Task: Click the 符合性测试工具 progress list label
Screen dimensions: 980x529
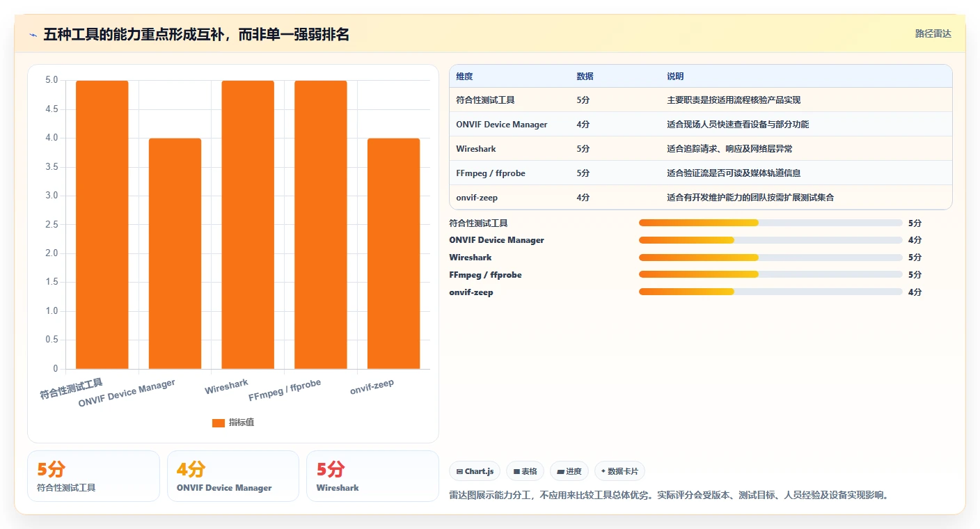Action: (479, 223)
